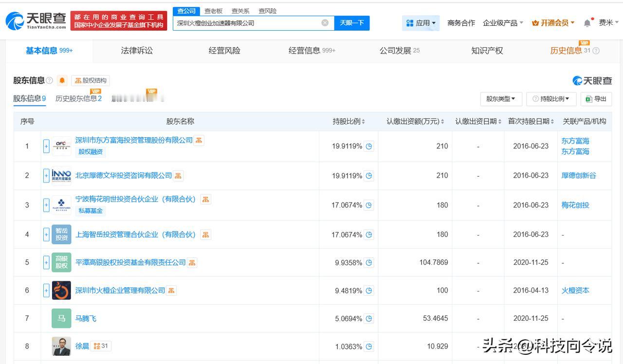Viewport: 623px width, 364px height.
Task: Expand row 3 宁波梅花明世 plus button
Action: [x=46, y=205]
